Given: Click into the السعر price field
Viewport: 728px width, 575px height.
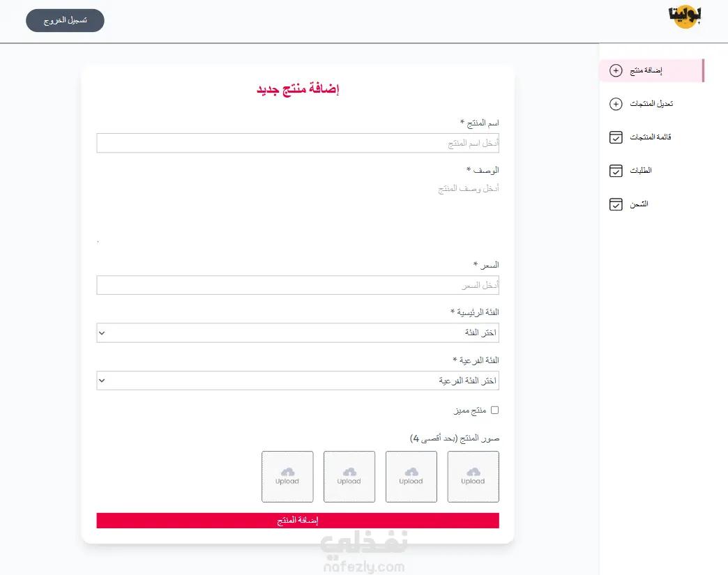Looking at the screenshot, I should pos(298,286).
